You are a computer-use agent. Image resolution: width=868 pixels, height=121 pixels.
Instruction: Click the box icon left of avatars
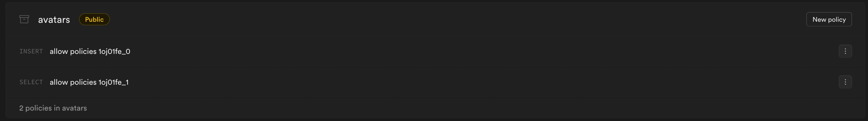pos(24,20)
